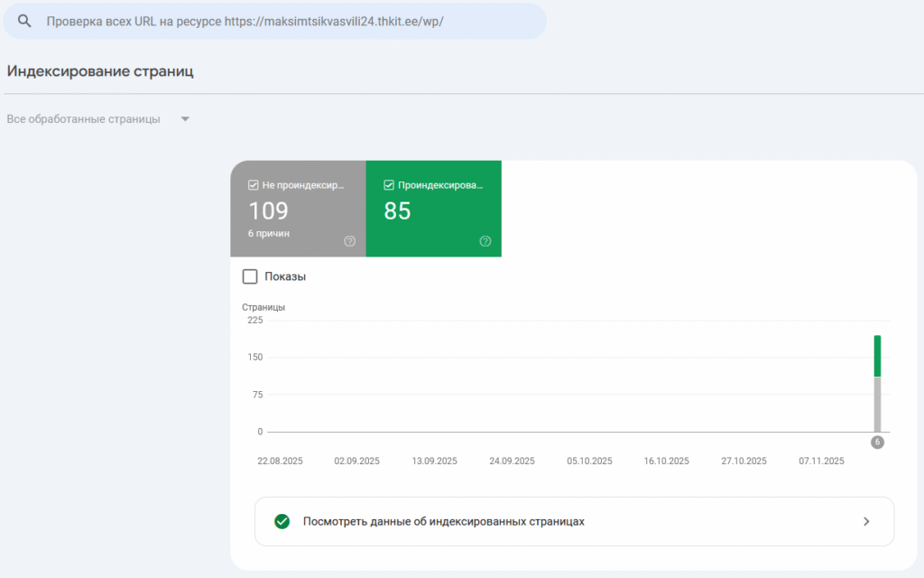
Task: Click the help icon on the green indexed card
Action: click(485, 241)
